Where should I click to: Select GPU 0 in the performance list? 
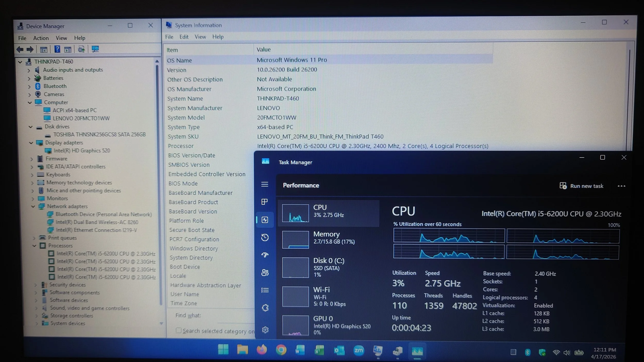[x=328, y=325]
